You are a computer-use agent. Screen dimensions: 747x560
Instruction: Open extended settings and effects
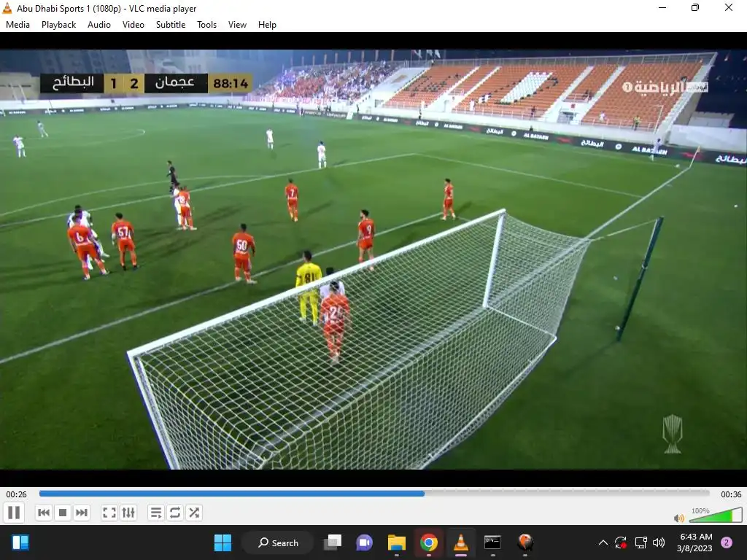pos(128,513)
